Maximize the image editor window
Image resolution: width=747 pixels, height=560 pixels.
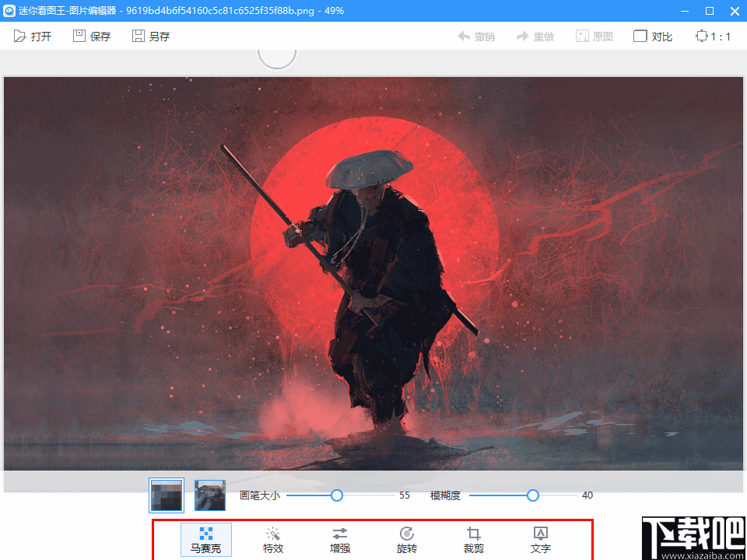tap(710, 10)
